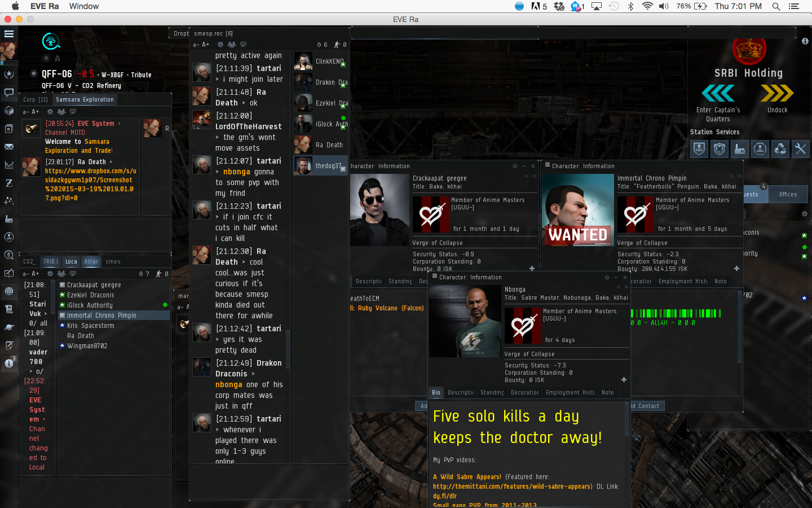Open the map globe icon in Neocom
The width and height of the screenshot is (812, 508).
[9, 291]
